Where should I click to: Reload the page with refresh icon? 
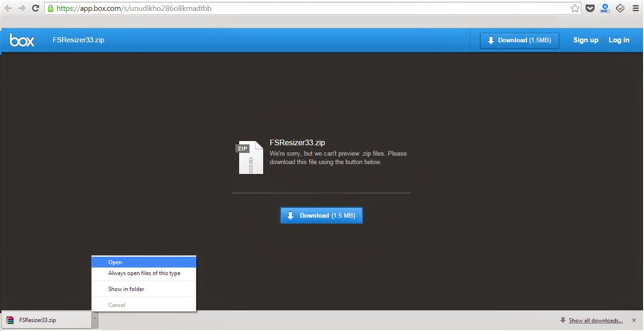35,8
